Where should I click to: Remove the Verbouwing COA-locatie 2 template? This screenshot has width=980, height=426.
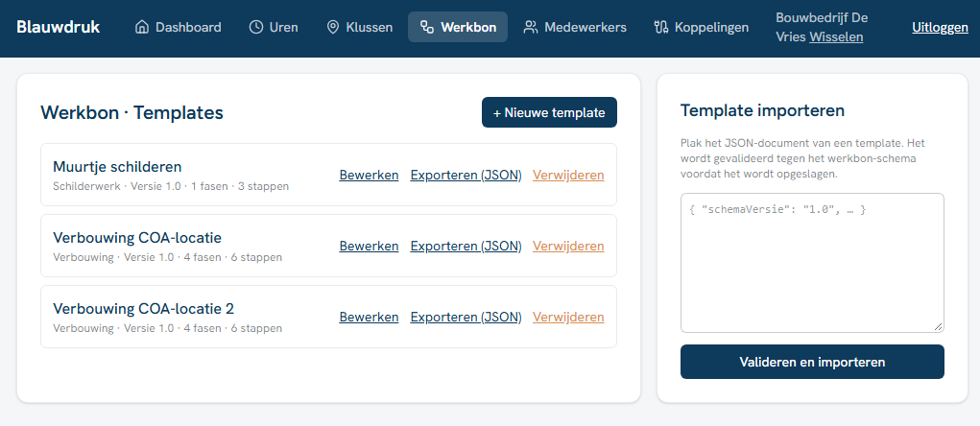pyautogui.click(x=568, y=318)
